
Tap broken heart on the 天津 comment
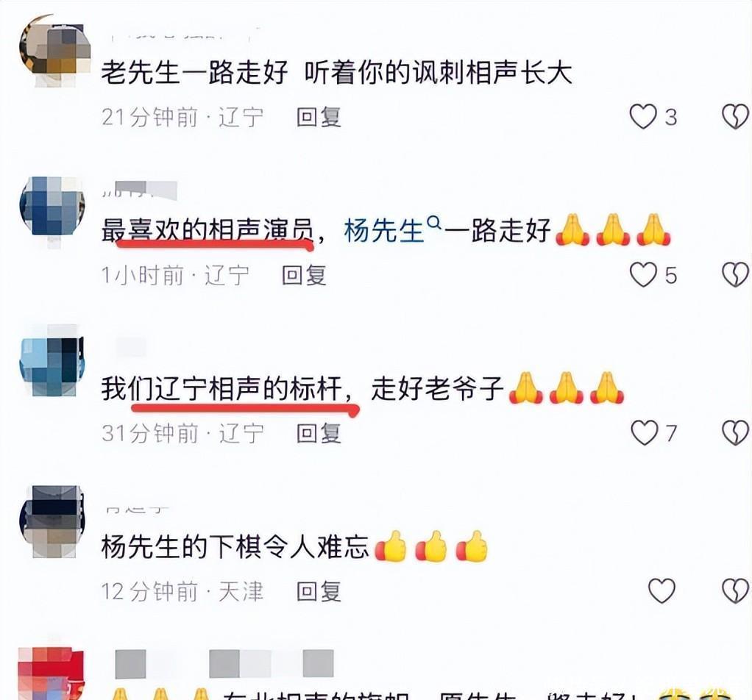(735, 590)
